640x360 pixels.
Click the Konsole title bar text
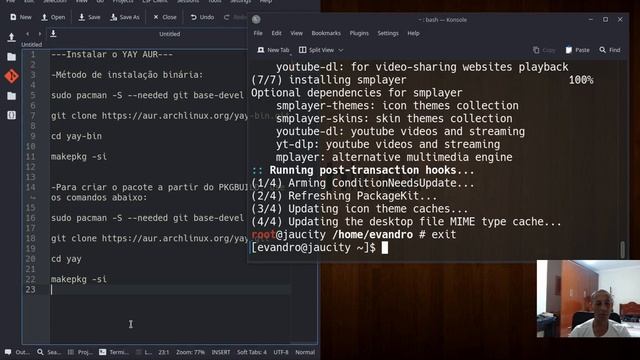[x=442, y=20]
